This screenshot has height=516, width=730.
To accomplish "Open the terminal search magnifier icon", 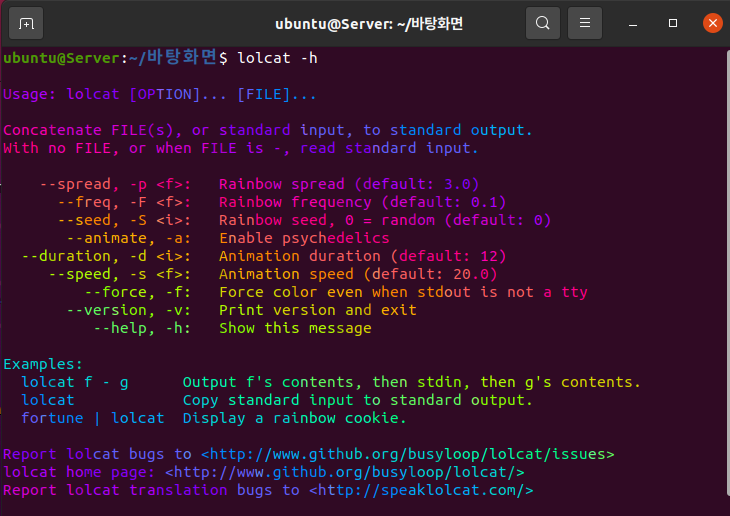I will (x=542, y=23).
